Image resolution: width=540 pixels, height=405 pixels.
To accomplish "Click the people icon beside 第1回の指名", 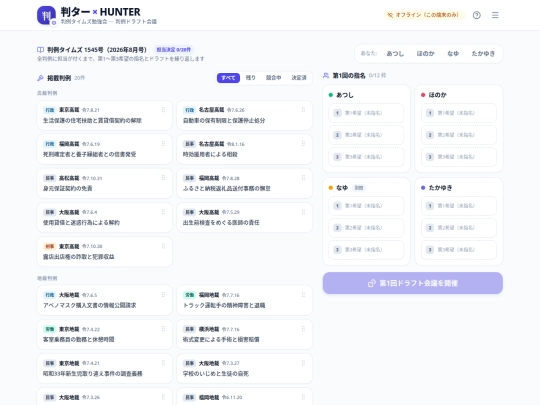I will tap(326, 75).
